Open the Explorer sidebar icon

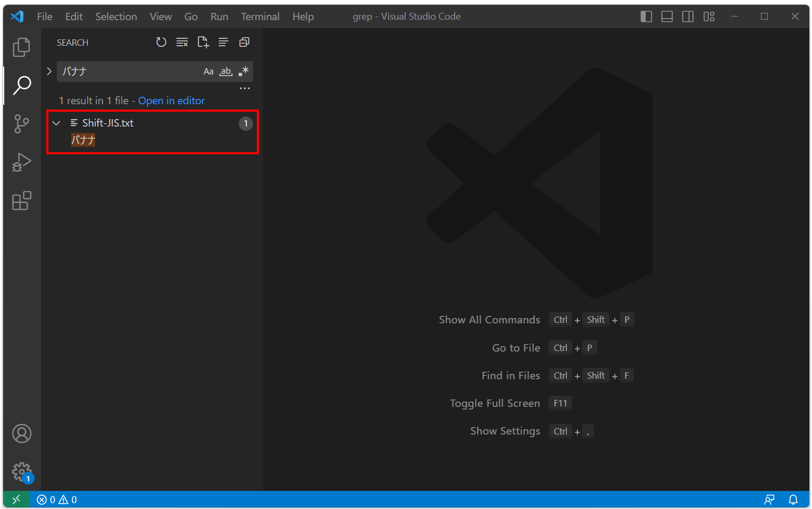coord(21,47)
